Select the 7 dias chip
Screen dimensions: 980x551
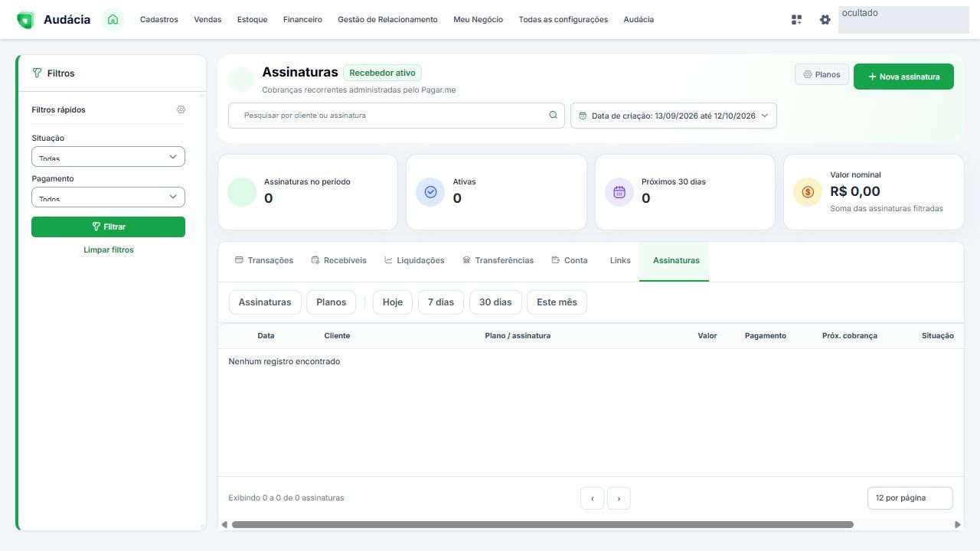[x=441, y=302]
